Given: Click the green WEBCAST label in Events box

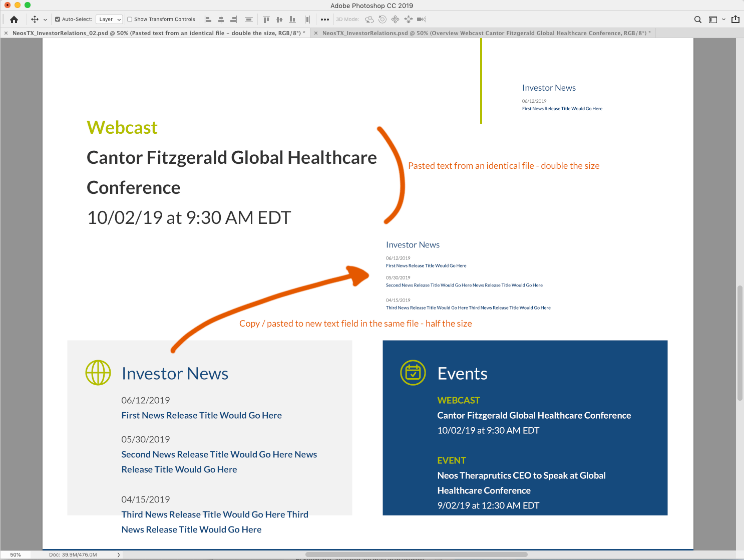Looking at the screenshot, I should [x=459, y=400].
